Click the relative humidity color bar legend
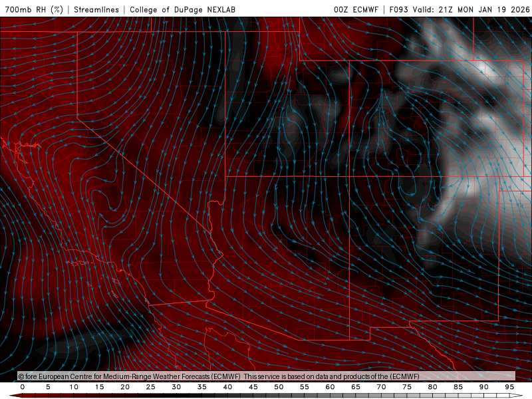This screenshot has width=532, height=399. coord(267,396)
